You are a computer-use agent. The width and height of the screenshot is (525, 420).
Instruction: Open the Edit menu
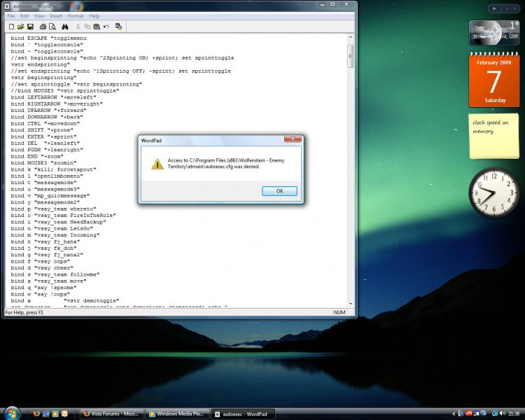24,15
